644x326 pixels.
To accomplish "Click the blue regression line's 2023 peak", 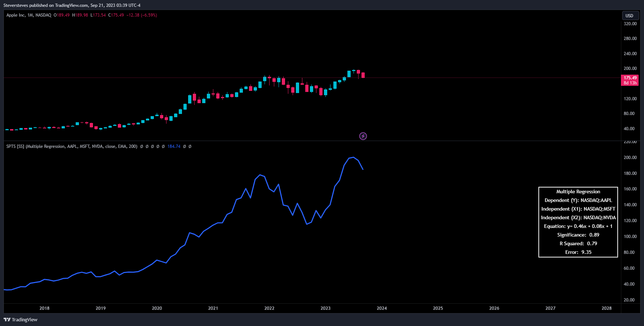I will [354, 157].
